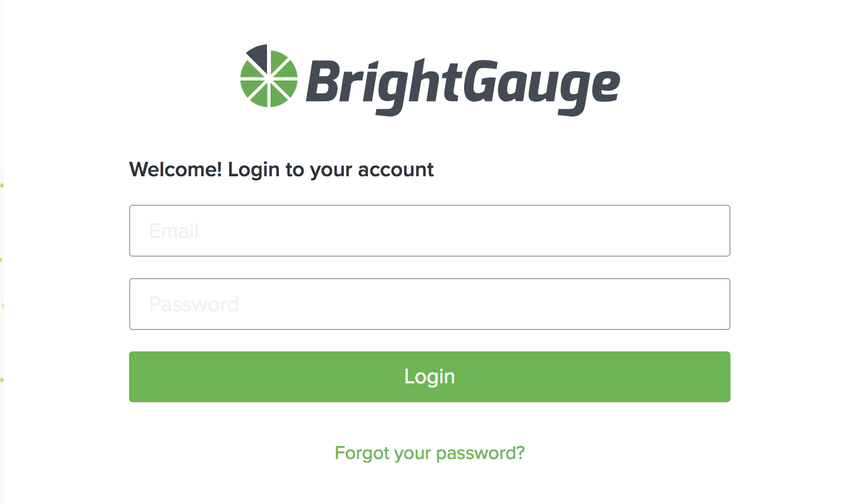Click the BrightGauge pie-chart logo icon

tap(269, 76)
